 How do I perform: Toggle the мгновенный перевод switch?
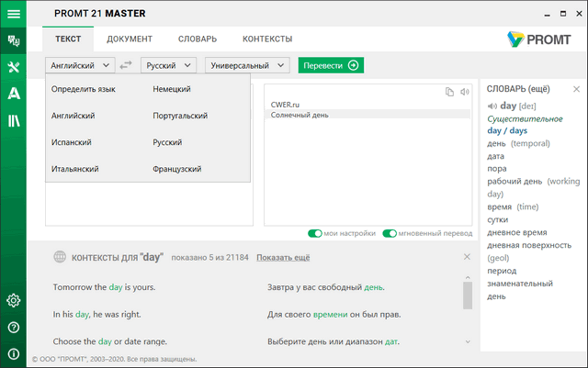[x=390, y=234]
